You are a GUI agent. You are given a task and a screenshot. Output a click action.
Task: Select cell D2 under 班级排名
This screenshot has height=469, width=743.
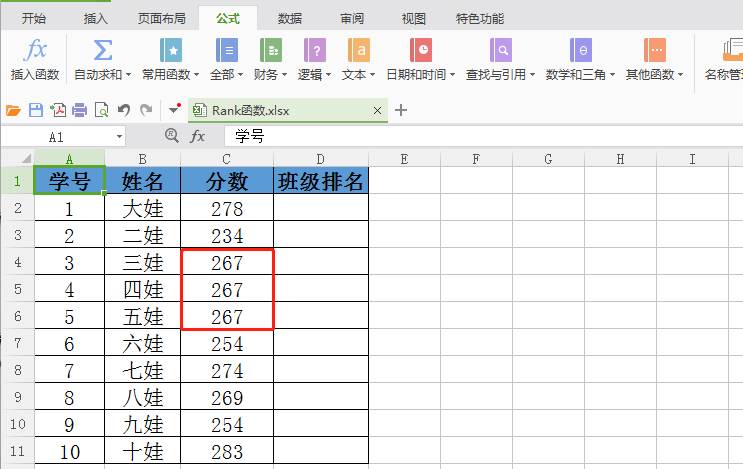tap(321, 207)
